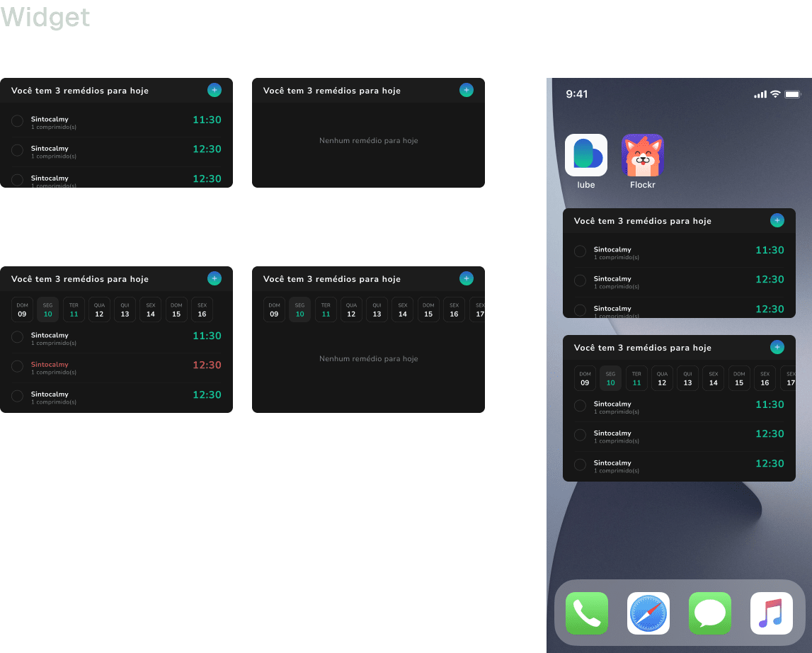Click the "Widget" page title

[45, 17]
